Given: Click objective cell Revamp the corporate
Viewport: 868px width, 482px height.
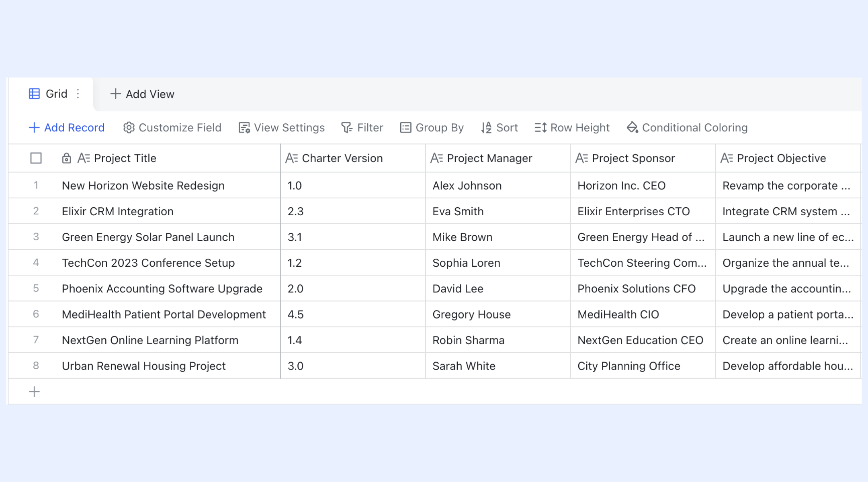Looking at the screenshot, I should (x=788, y=186).
